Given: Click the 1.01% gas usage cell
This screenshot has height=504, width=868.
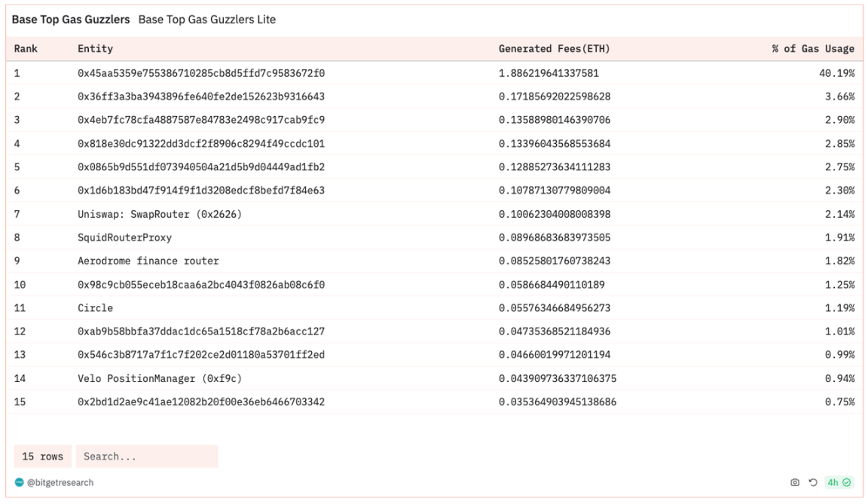Looking at the screenshot, I should pyautogui.click(x=840, y=331).
